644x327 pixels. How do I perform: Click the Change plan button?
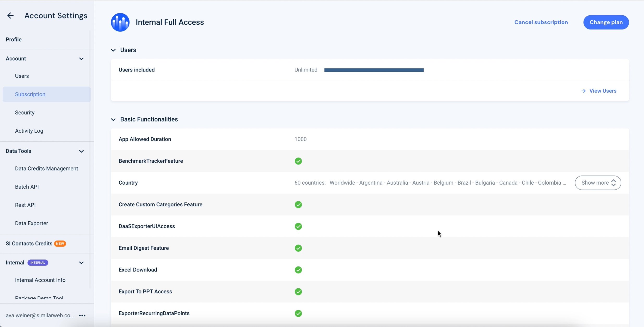coord(606,22)
